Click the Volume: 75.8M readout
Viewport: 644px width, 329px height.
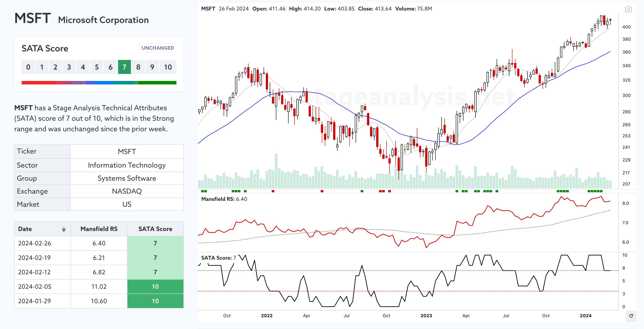(x=414, y=9)
